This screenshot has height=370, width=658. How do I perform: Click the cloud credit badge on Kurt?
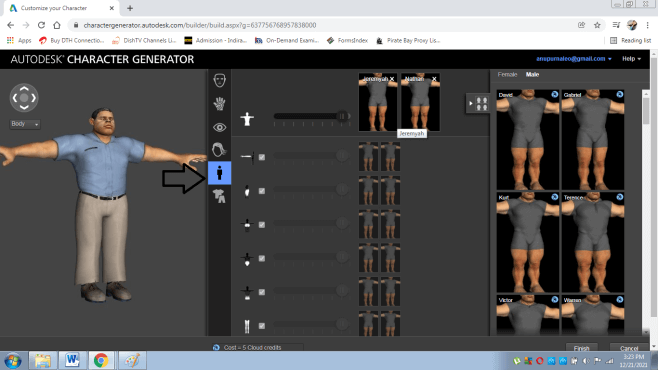(554, 197)
